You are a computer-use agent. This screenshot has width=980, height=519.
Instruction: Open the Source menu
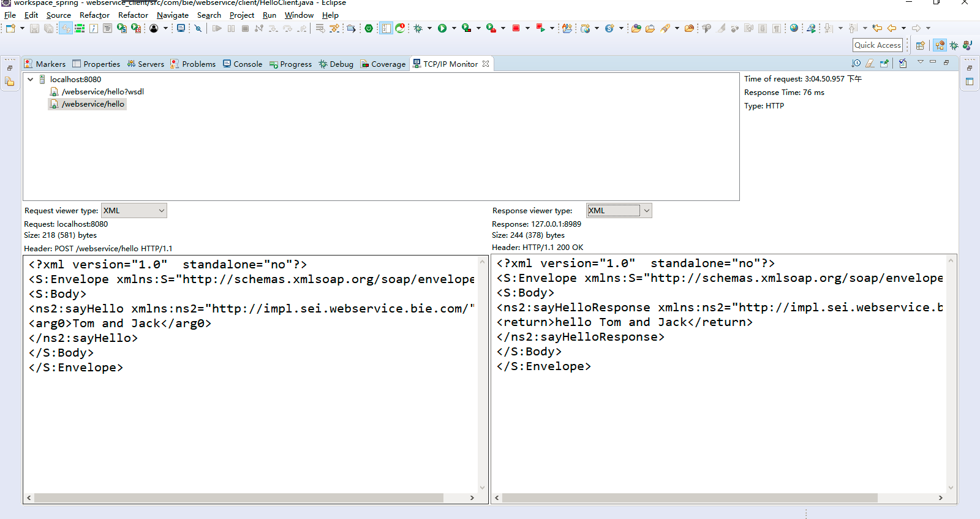pos(59,15)
